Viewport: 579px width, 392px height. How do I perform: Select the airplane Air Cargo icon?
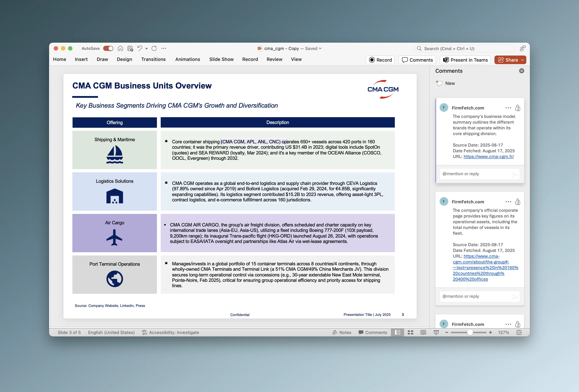click(x=114, y=238)
